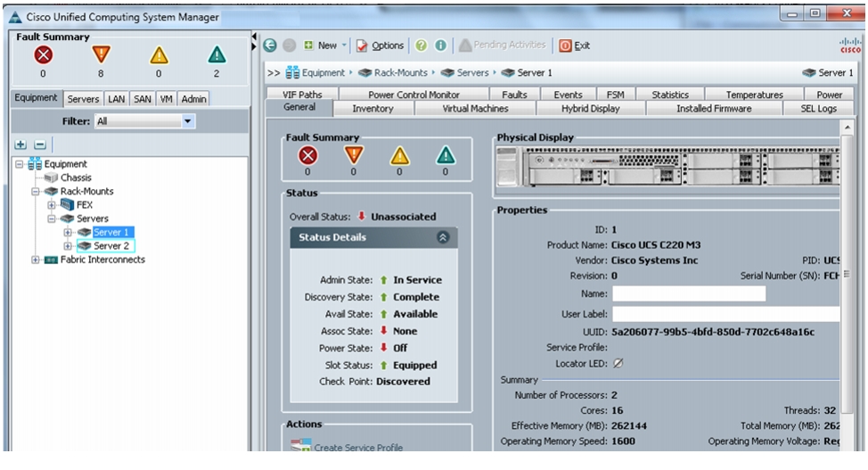This screenshot has width=868, height=470.
Task: Click Equipment in the breadcrumb path
Action: click(x=323, y=72)
